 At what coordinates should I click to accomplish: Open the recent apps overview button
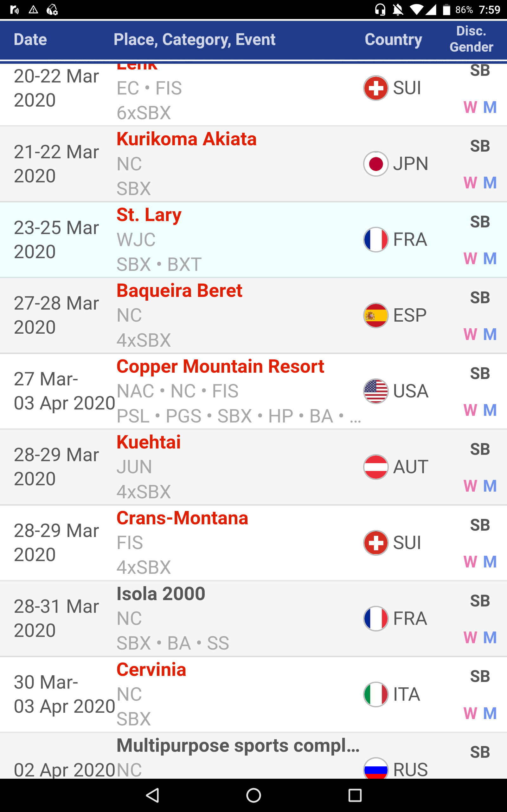coord(355,795)
